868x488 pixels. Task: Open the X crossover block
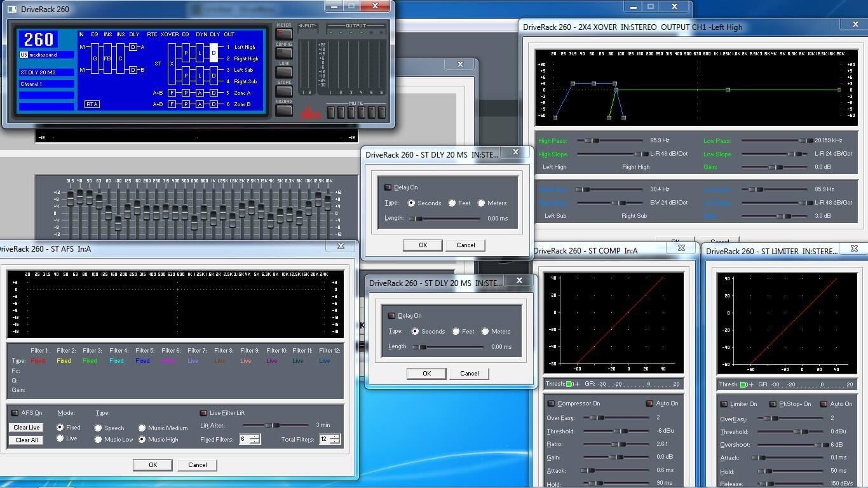(x=172, y=64)
